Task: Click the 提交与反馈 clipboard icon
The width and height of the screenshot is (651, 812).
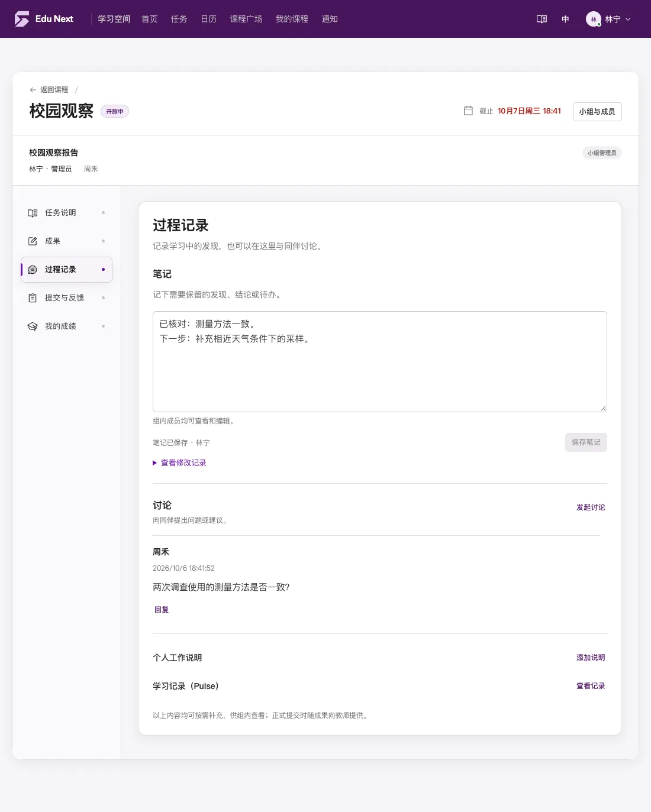Action: tap(33, 298)
